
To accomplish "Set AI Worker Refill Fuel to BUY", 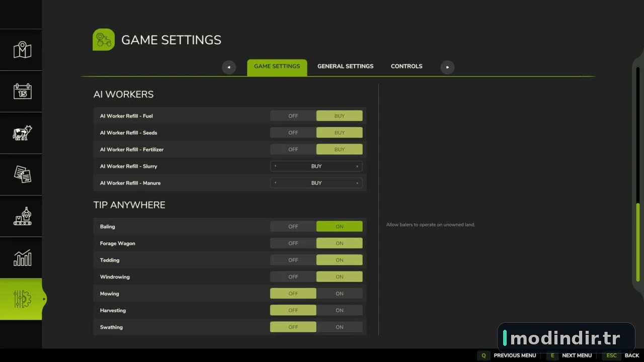I will coord(340,116).
